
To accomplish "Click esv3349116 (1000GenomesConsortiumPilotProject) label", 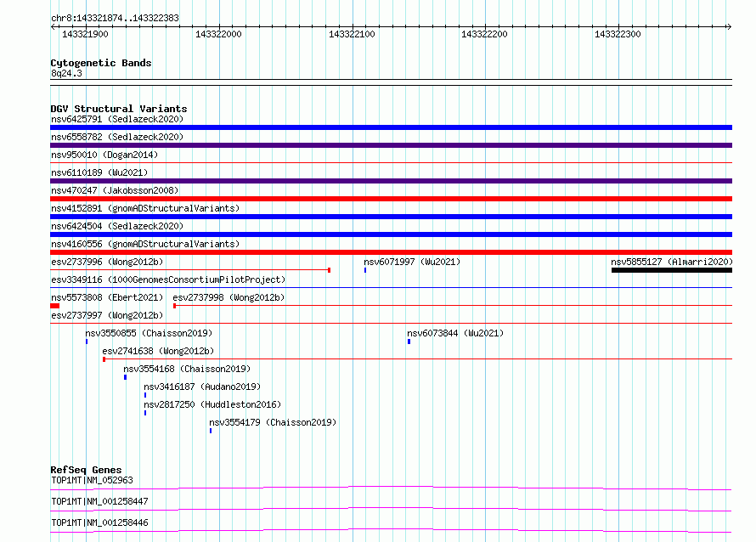I will (168, 279).
